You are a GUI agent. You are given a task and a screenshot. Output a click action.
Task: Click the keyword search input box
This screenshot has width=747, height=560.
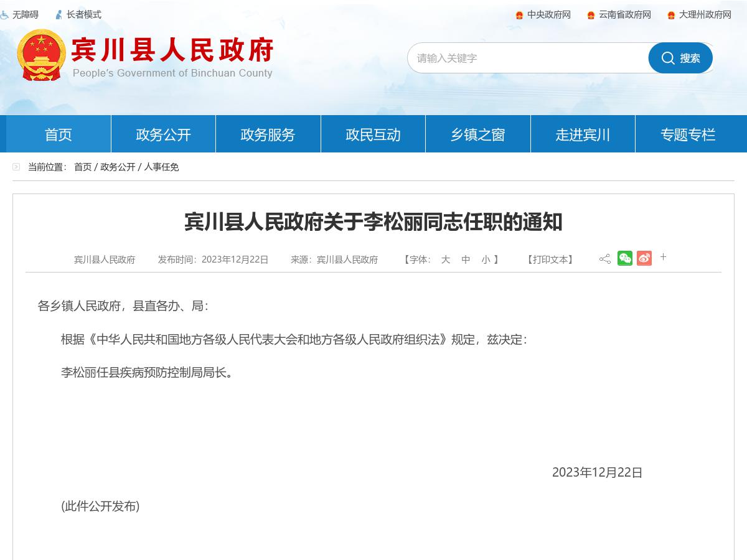529,58
